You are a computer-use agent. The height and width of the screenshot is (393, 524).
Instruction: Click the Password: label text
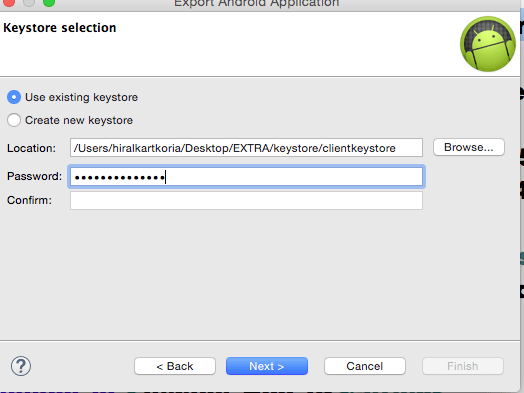[34, 176]
